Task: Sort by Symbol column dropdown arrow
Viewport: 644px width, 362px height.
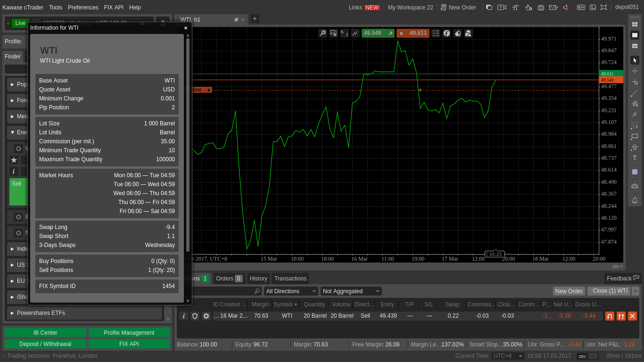Action: point(296,304)
